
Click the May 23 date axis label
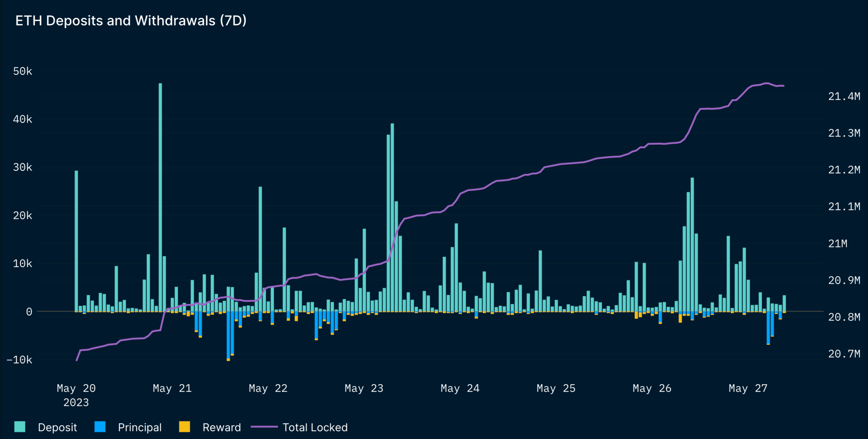point(363,388)
